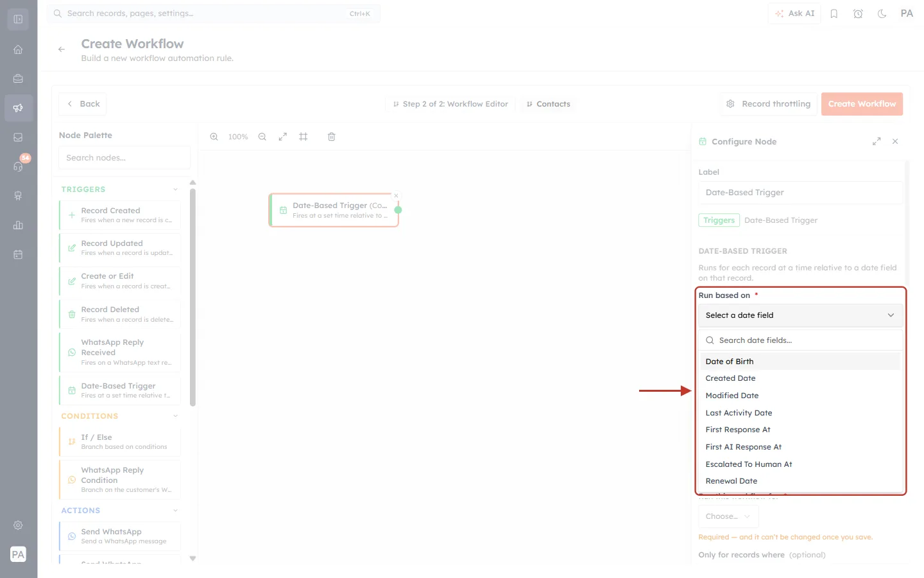Fit the canvas to screen
The image size is (924, 578).
pos(283,137)
